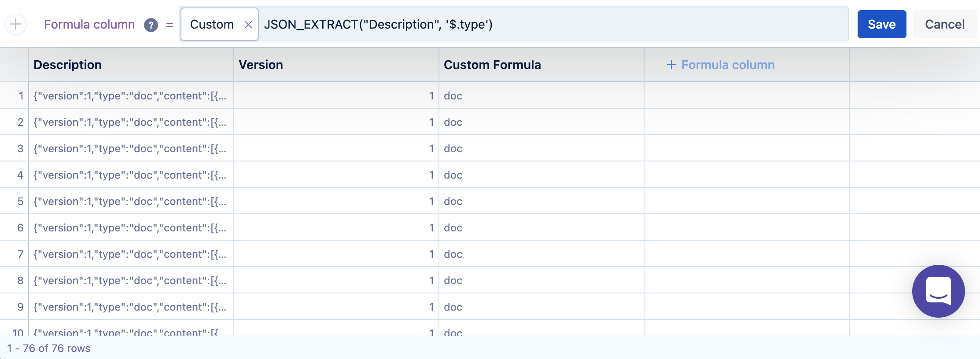Add a new Formula column link
Image resolution: width=980 pixels, height=359 pixels.
point(728,65)
